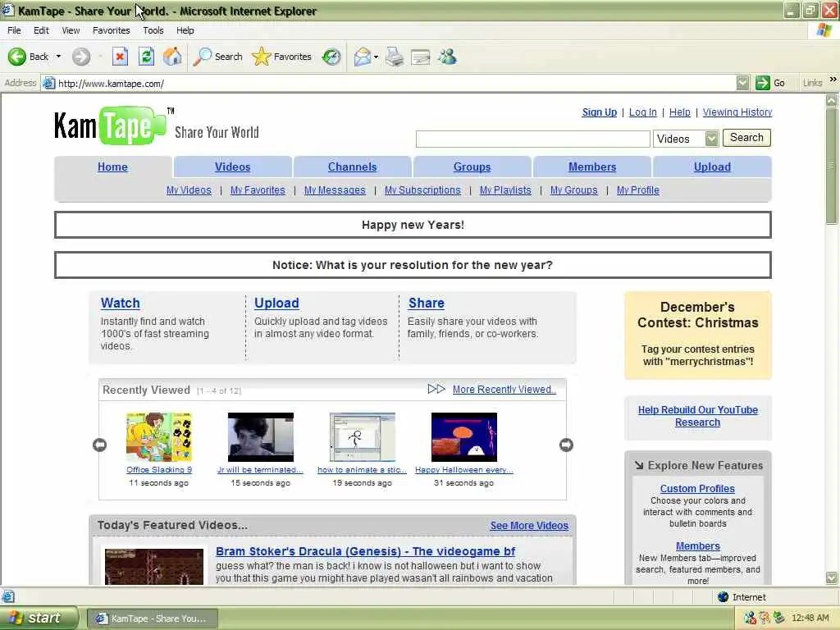Image resolution: width=840 pixels, height=630 pixels.
Task: Click the Home house icon in toolbar
Action: click(x=172, y=57)
